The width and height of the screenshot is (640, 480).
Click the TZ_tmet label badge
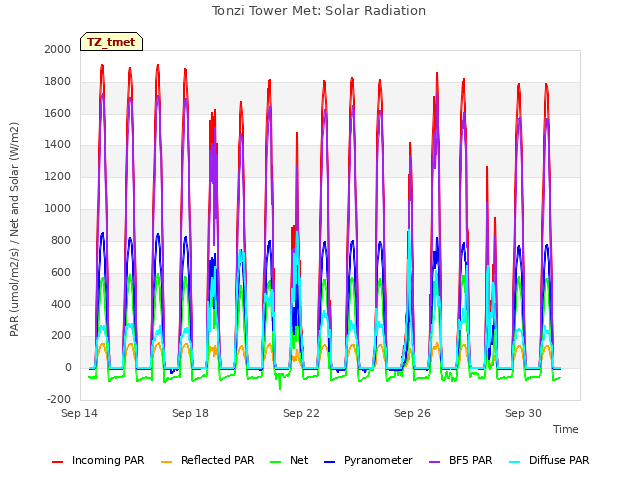coord(111,42)
